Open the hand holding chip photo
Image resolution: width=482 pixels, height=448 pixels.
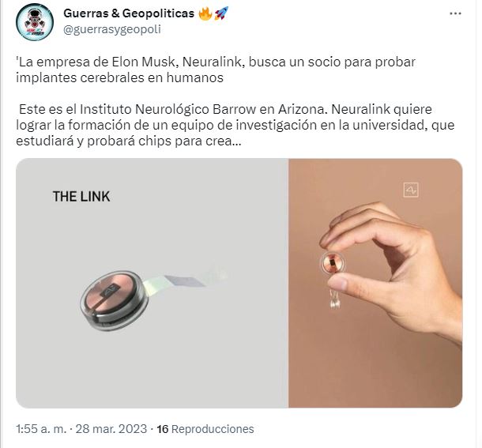(375, 283)
